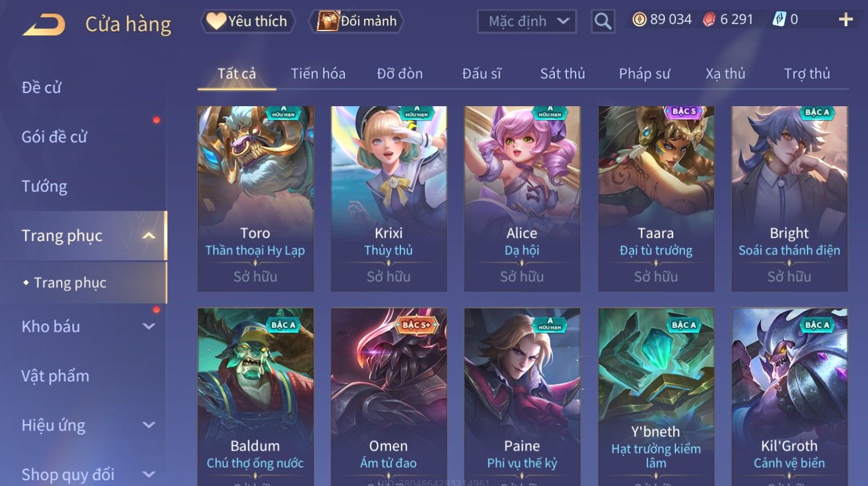Tap the blue voucher currency icon
868x486 pixels.
[779, 20]
